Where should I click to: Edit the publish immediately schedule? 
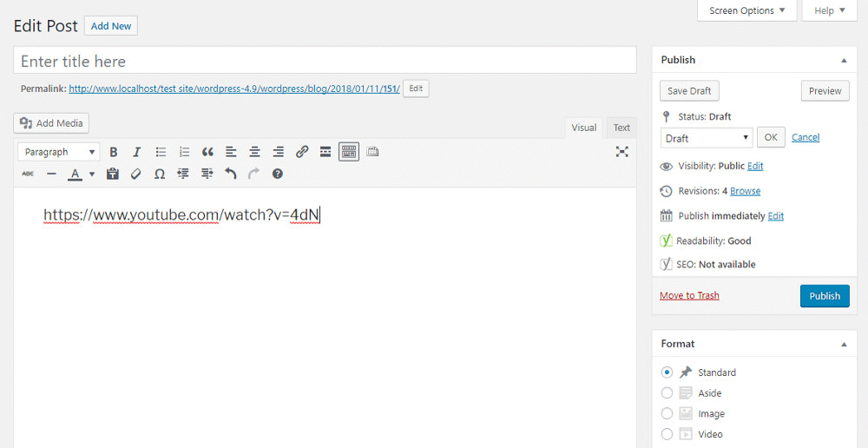click(775, 216)
